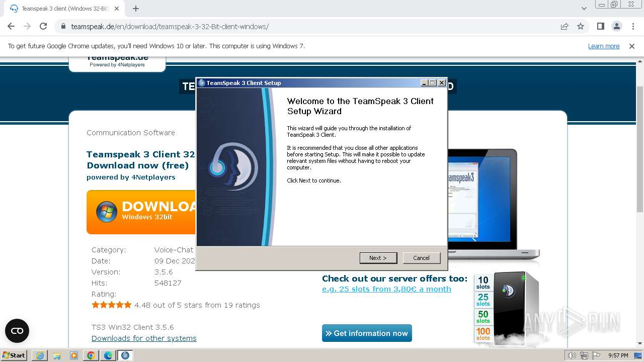
Task: Open network icon in system tray
Action: [x=585, y=355]
